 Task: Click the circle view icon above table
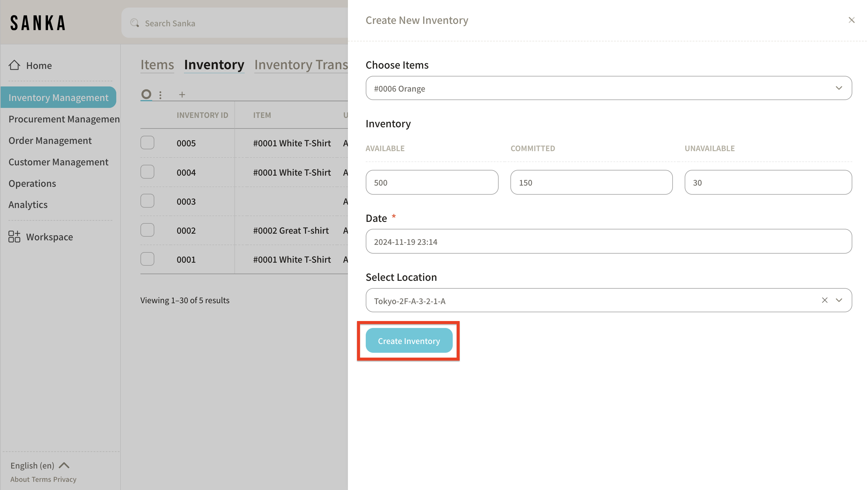(x=146, y=94)
